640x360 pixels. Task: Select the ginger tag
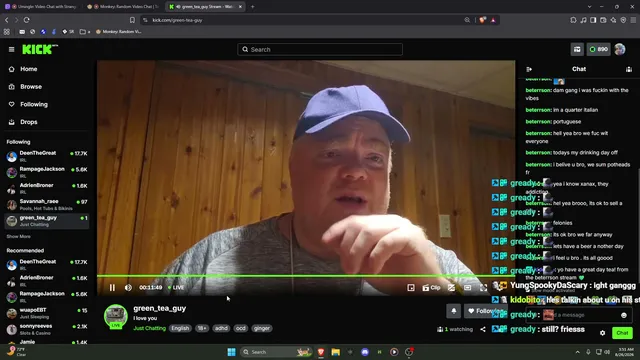[x=262, y=328]
